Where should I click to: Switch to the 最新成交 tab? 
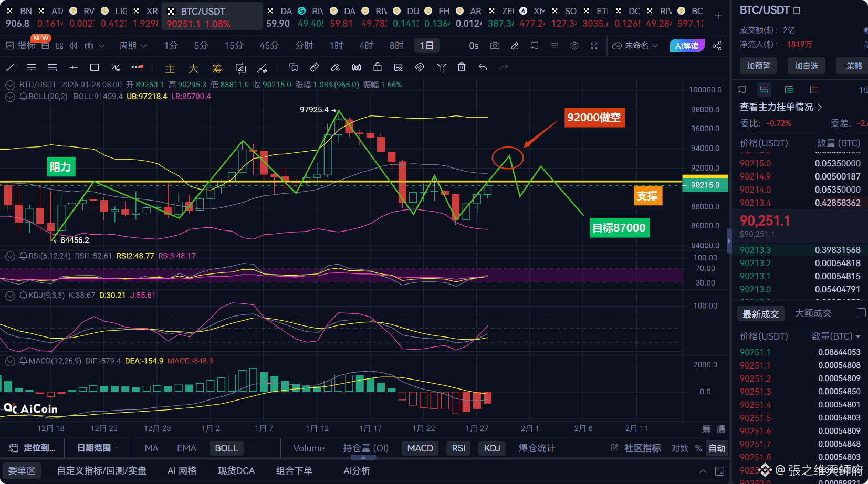coord(760,313)
